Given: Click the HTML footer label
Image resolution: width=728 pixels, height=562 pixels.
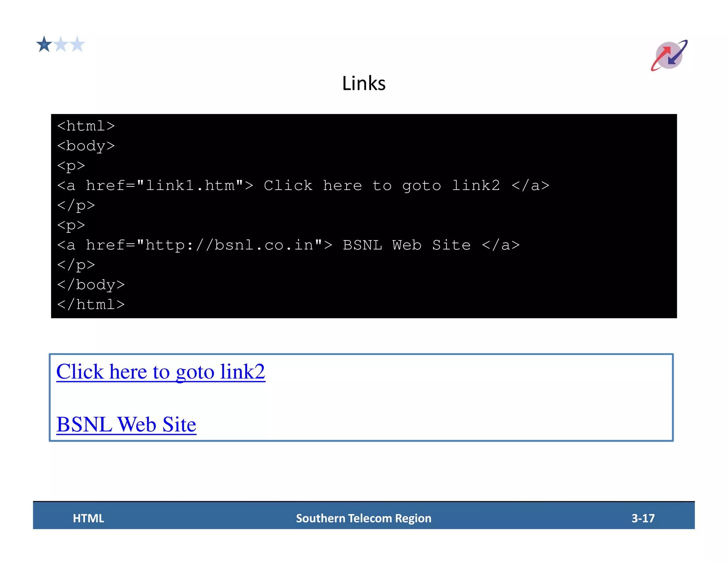Looking at the screenshot, I should click(89, 518).
